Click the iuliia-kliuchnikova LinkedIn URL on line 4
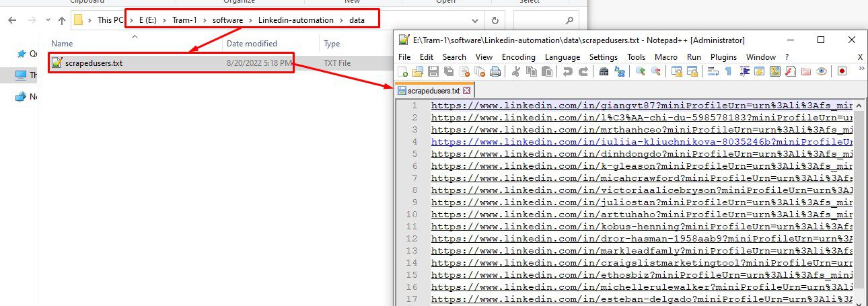Screen dimensions: 868x306 (642, 142)
